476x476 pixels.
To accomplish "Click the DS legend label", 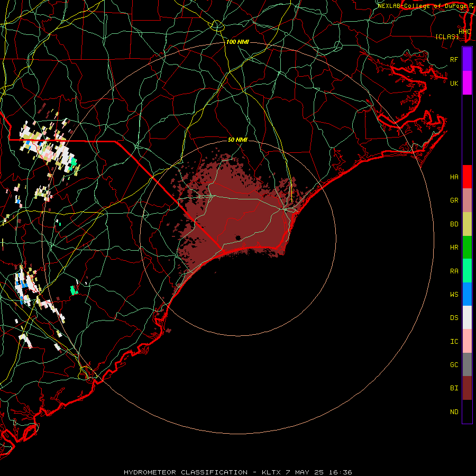I will [454, 318].
